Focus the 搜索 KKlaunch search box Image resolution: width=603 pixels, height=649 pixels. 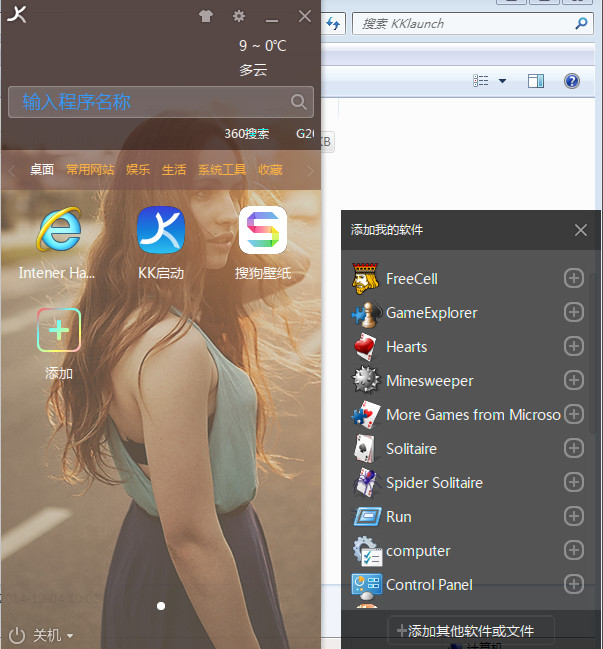(x=472, y=24)
